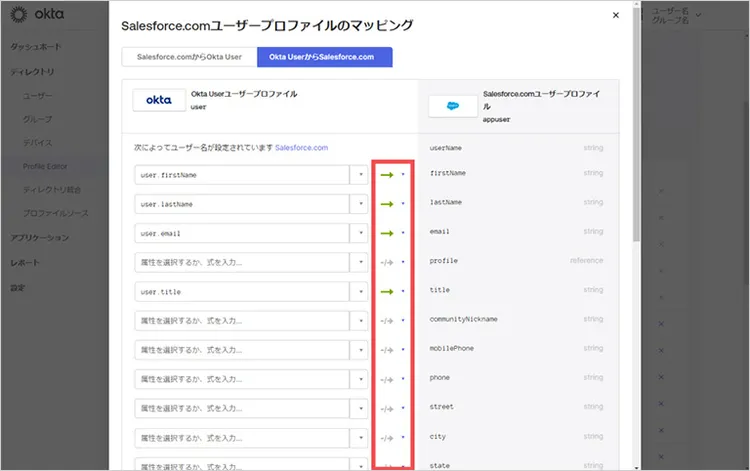Click the green mapping arrow for title
The height and width of the screenshot is (471, 750).
point(387,292)
